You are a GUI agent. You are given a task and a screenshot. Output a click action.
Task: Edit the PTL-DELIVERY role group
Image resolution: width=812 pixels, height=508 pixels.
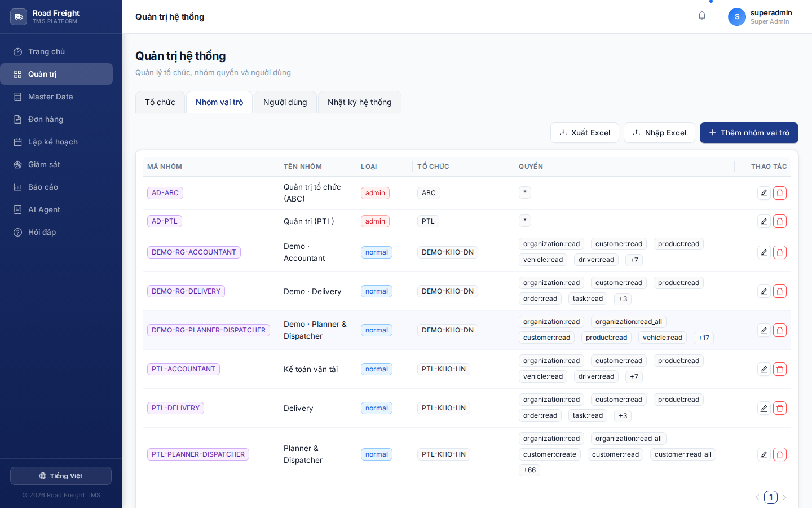coord(764,408)
